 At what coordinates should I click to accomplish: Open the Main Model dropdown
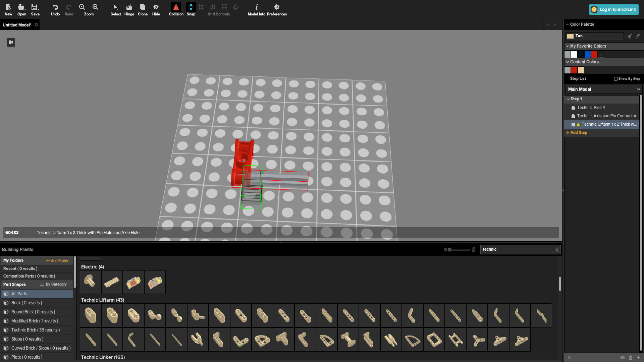(603, 89)
